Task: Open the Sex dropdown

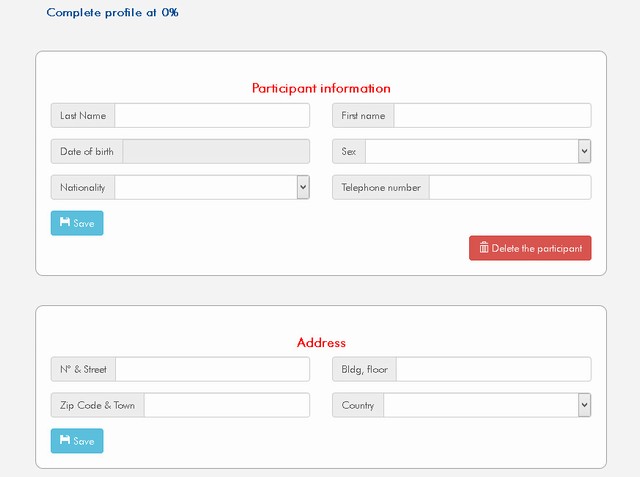Action: click(x=478, y=151)
